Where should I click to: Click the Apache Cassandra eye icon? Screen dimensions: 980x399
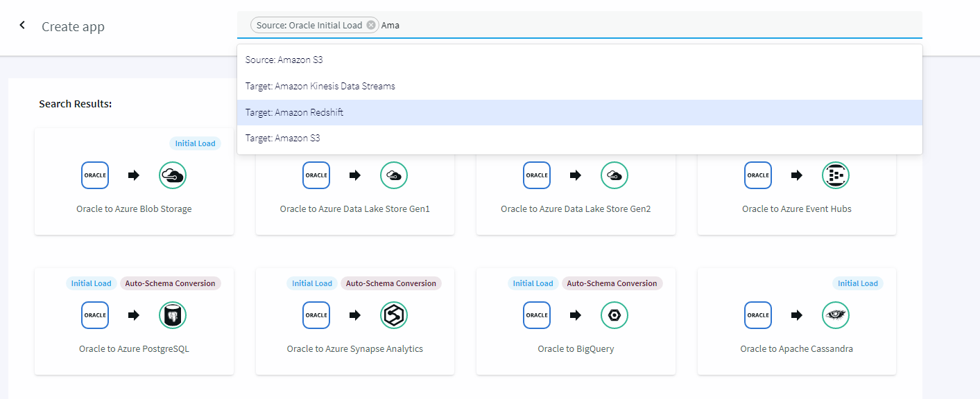[x=836, y=315]
